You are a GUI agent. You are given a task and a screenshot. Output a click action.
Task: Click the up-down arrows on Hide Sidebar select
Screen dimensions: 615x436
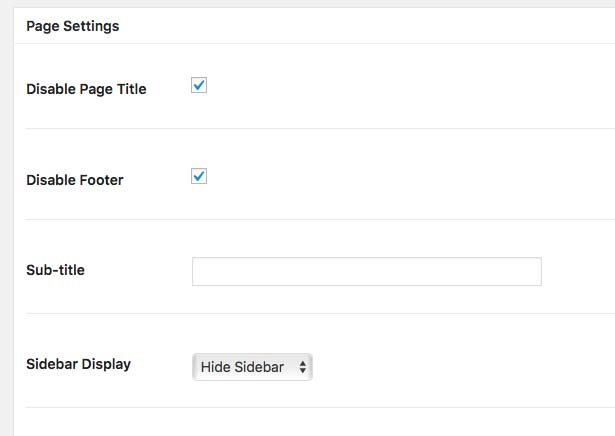click(x=302, y=367)
